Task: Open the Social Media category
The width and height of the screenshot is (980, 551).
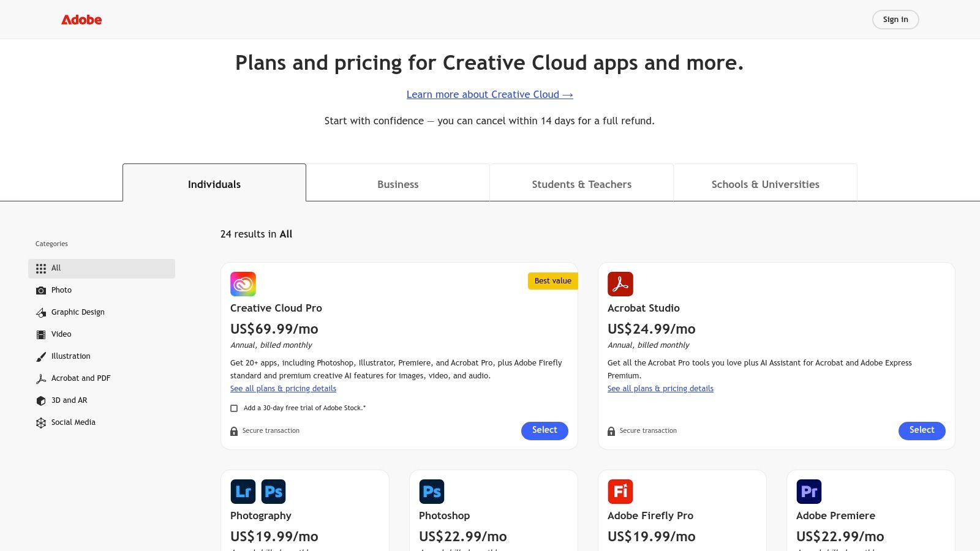Action: [73, 422]
